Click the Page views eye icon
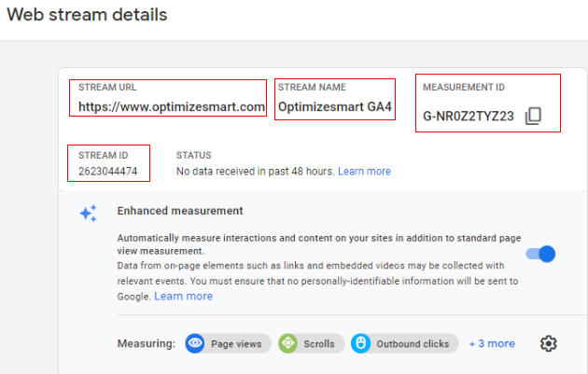This screenshot has width=588, height=374. tap(195, 343)
